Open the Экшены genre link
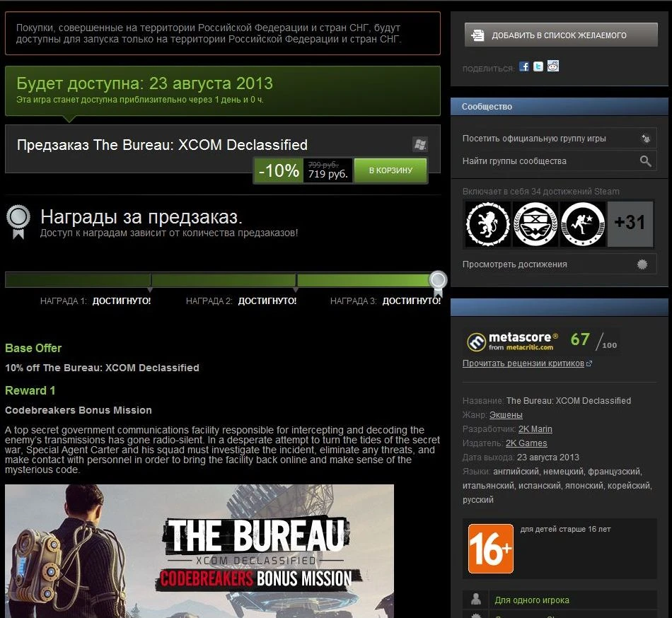672x618 pixels. [x=506, y=415]
